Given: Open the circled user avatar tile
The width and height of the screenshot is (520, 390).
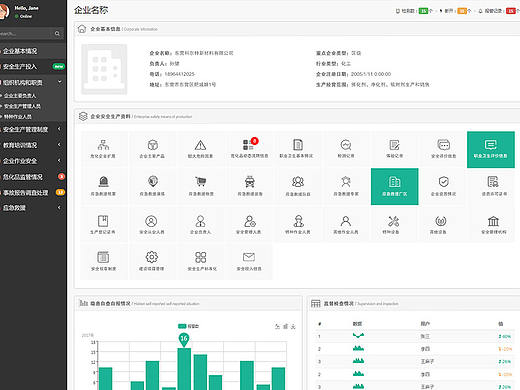Looking at the screenshot, I should coord(152,224).
